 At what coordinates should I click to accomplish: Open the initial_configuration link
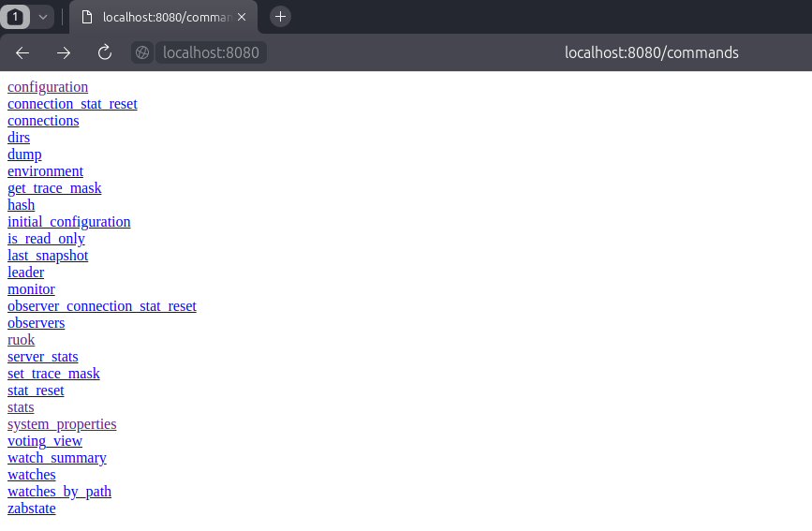point(69,222)
